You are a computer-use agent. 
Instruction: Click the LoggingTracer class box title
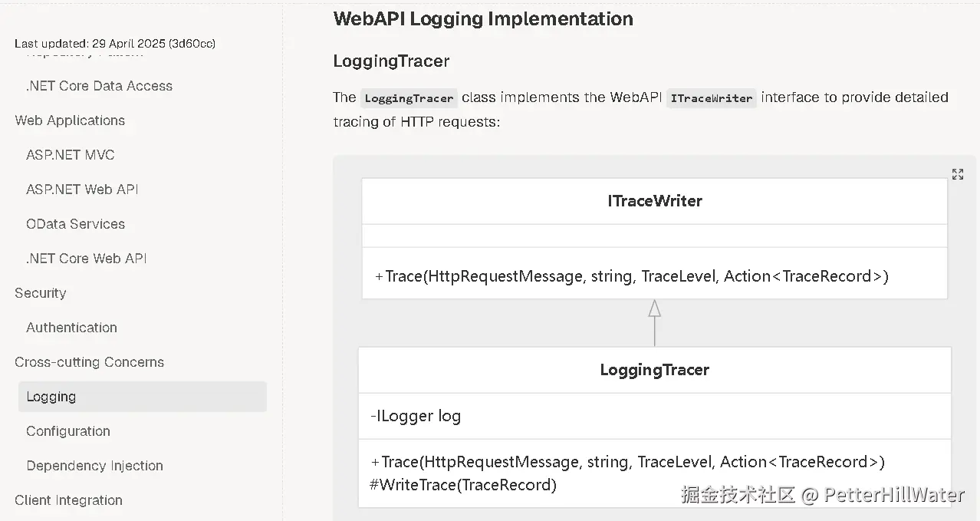click(x=655, y=370)
